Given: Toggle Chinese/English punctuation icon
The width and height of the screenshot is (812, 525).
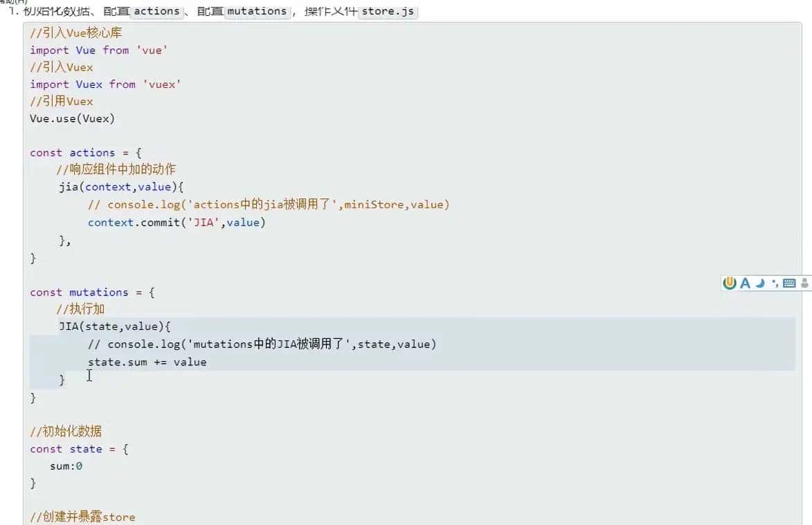Looking at the screenshot, I should click(x=775, y=283).
